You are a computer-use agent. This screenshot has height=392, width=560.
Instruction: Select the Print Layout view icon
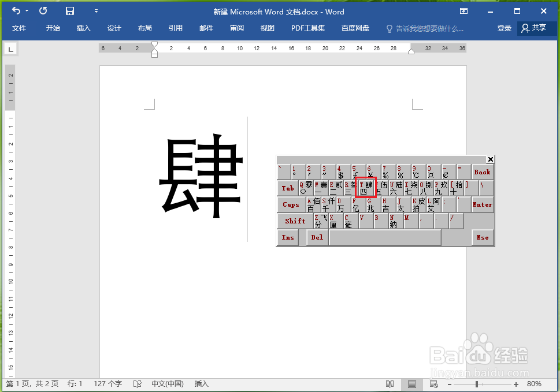coord(411,383)
